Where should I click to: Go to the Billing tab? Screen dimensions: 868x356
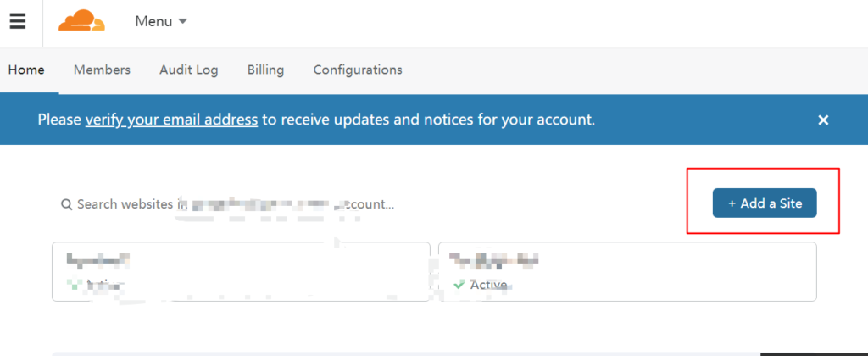tap(265, 70)
